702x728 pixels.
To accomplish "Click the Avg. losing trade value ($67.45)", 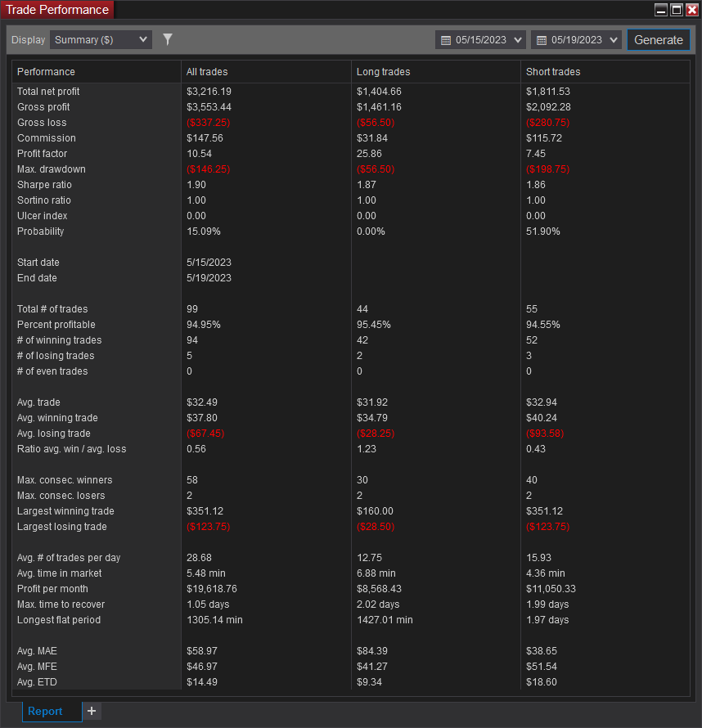I will pyautogui.click(x=205, y=434).
